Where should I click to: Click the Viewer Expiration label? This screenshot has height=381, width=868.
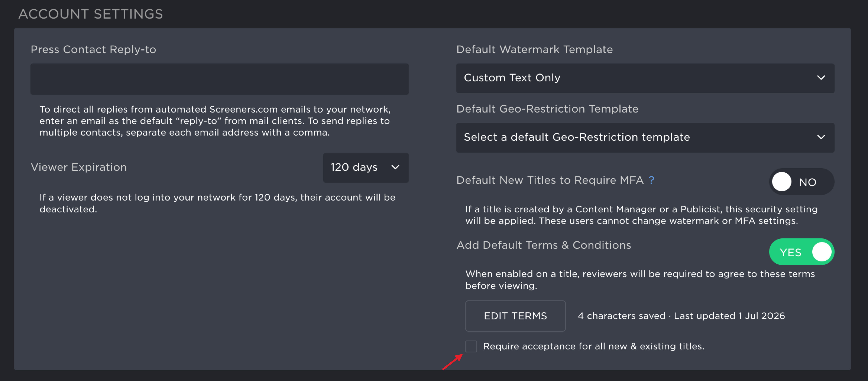point(79,167)
